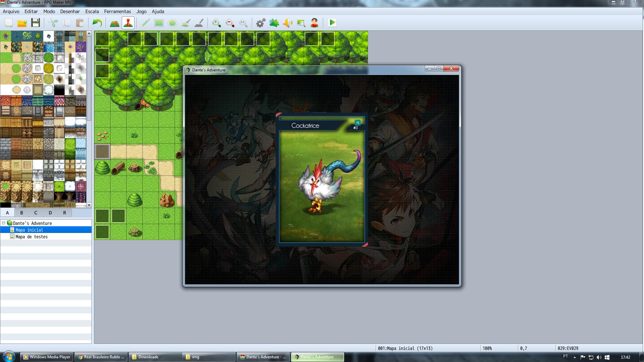Image resolution: width=644 pixels, height=362 pixels.
Task: Select Dante's Adventure project root
Action: (x=32, y=223)
